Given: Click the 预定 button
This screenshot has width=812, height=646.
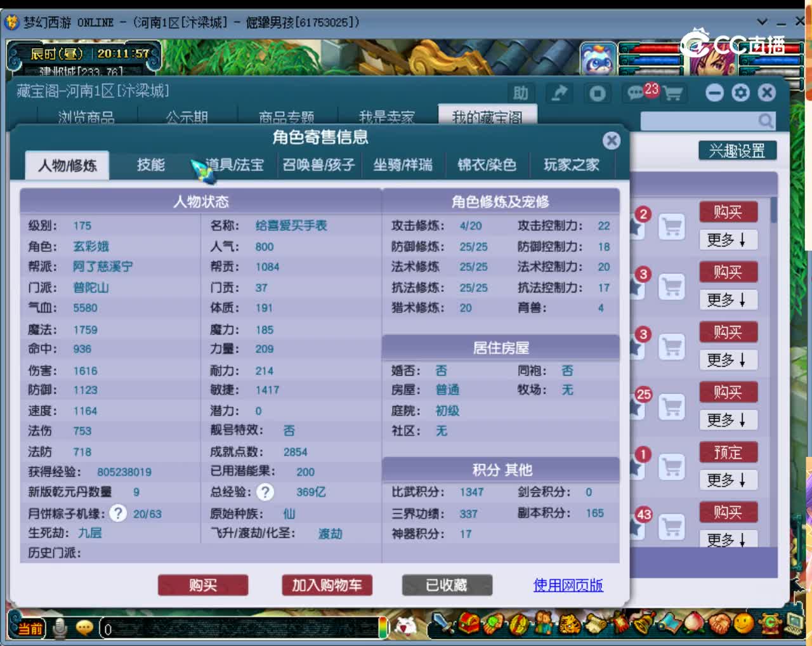Looking at the screenshot, I should pos(728,452).
